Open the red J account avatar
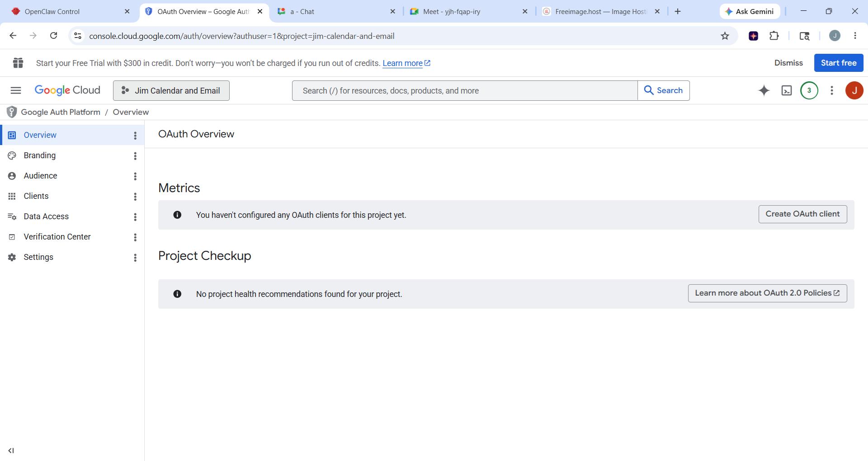The height and width of the screenshot is (461, 868). (854, 90)
